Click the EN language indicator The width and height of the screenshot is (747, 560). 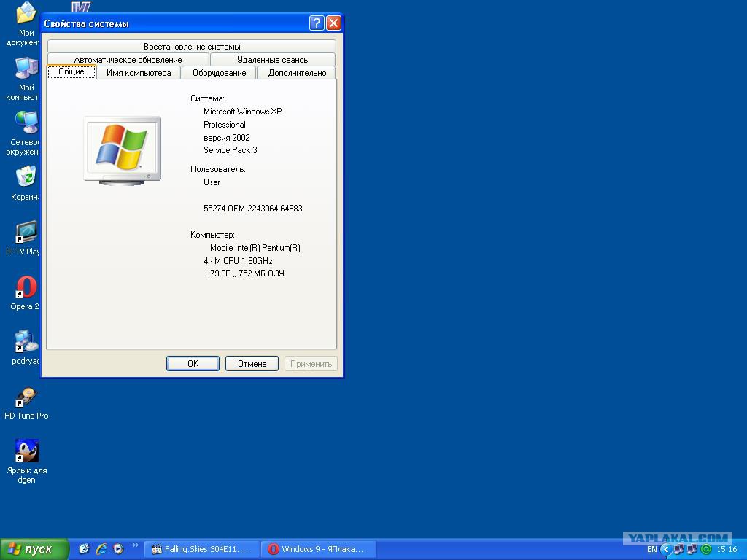pyautogui.click(x=651, y=550)
